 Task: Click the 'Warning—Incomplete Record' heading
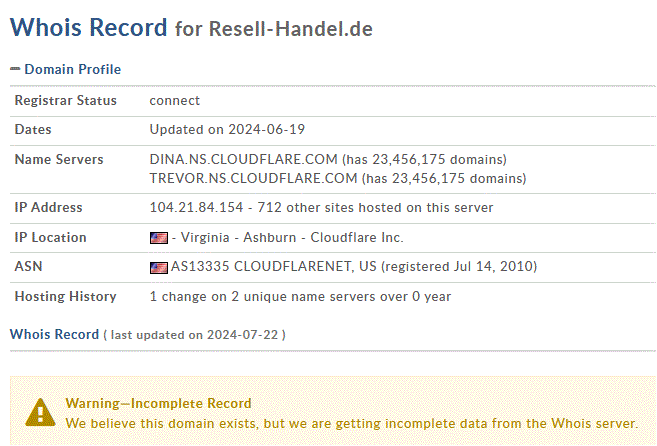(x=158, y=403)
